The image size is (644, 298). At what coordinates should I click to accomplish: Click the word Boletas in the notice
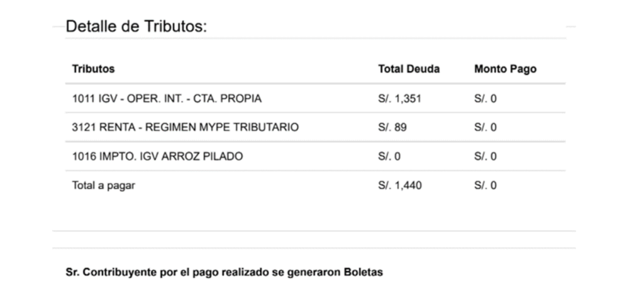[363, 272]
